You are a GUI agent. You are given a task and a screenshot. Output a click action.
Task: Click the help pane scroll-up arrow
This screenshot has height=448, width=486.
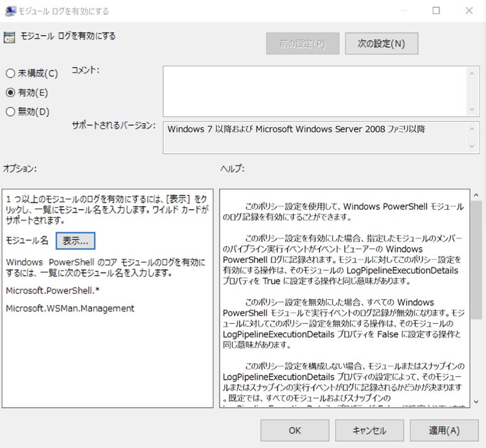476,195
